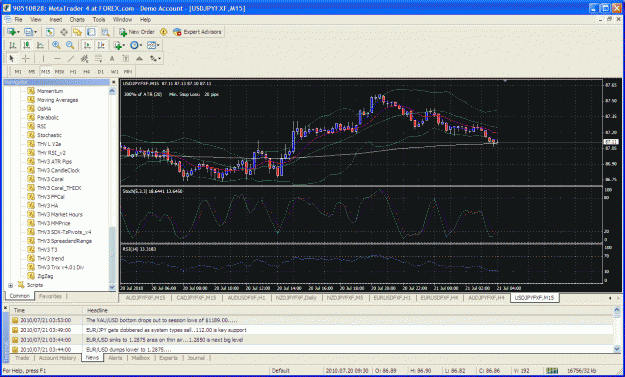Switch to Line Chart display
Screen dimensions: 625x377
click(40, 45)
